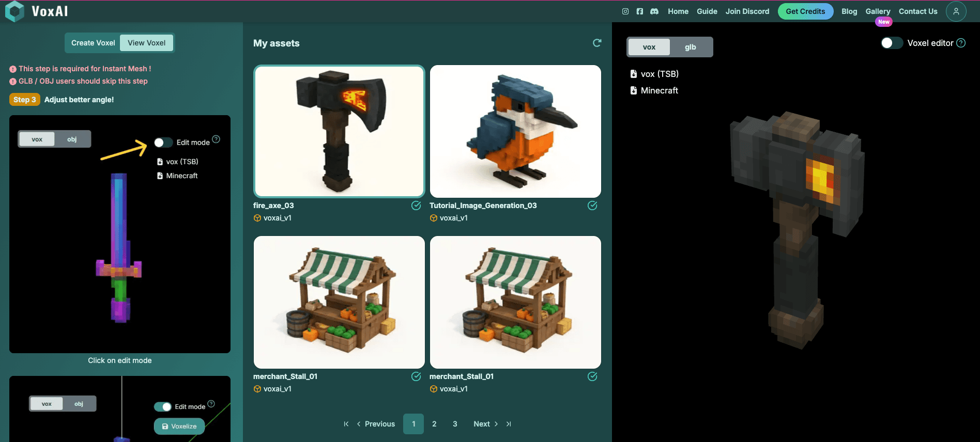Jump to last assets page
Image resolution: width=980 pixels, height=442 pixels.
(x=509, y=424)
